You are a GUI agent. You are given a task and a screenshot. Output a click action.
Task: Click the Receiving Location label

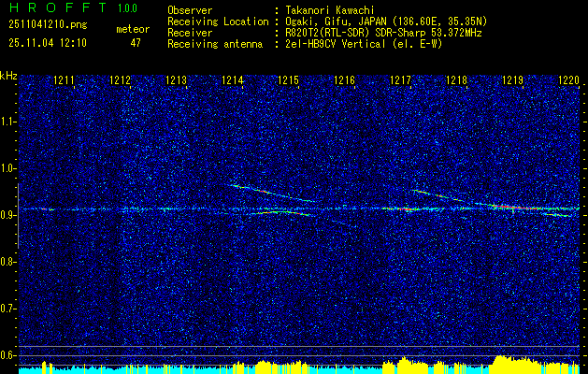click(218, 22)
